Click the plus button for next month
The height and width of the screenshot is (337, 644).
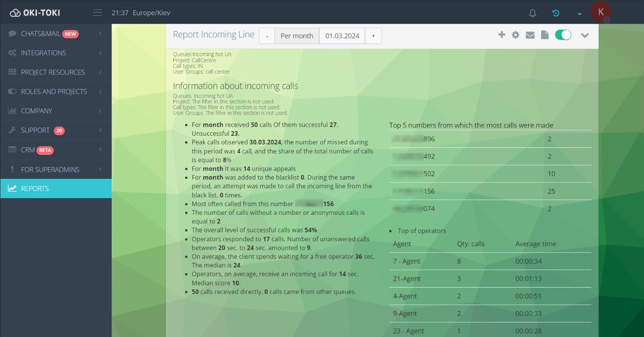click(x=373, y=36)
